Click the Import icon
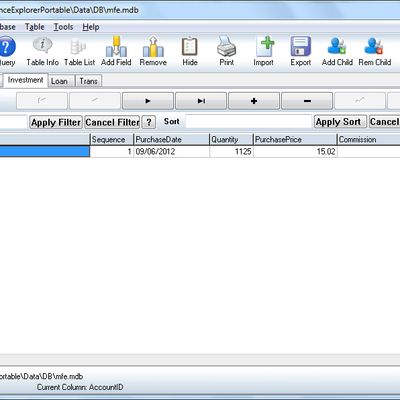 pos(264,46)
